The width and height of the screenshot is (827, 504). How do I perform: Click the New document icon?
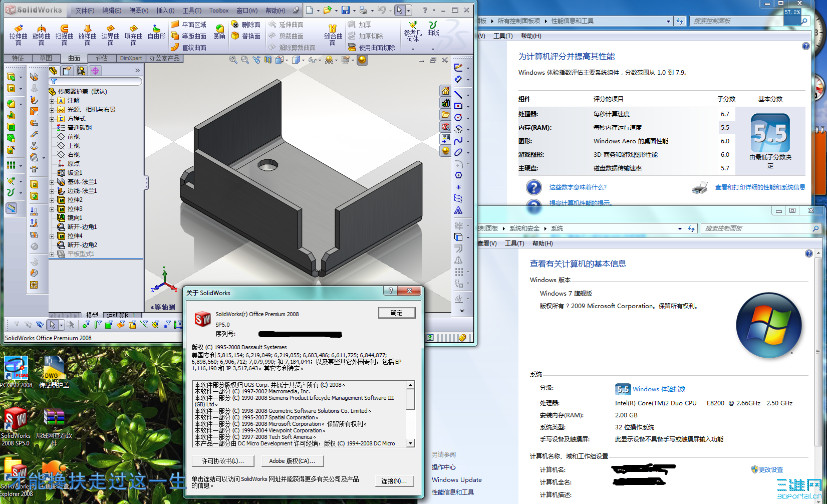309,10
